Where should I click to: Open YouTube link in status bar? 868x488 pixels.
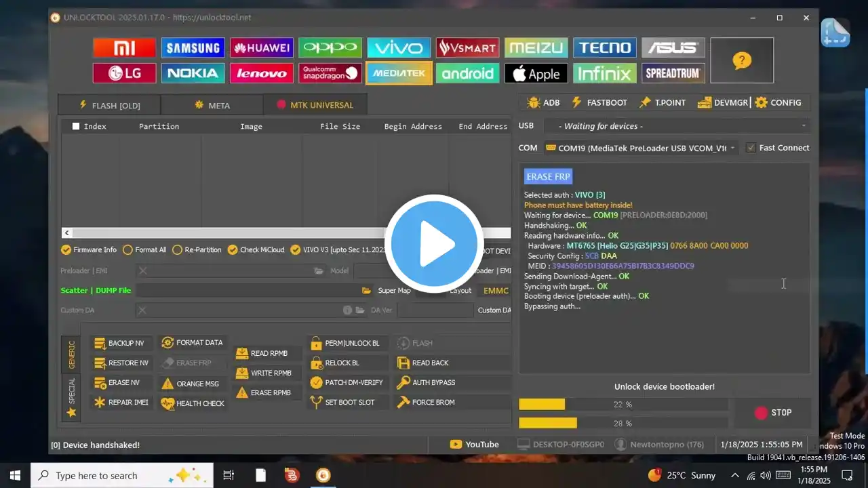click(474, 445)
